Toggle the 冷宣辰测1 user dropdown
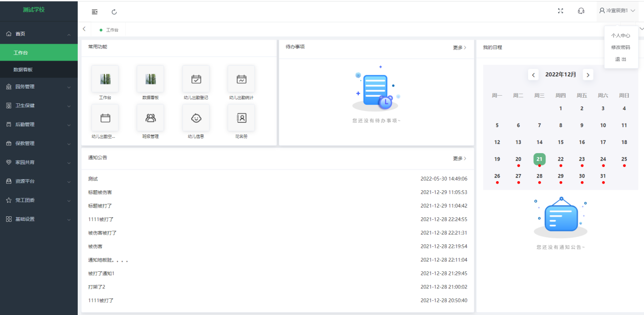 point(617,11)
